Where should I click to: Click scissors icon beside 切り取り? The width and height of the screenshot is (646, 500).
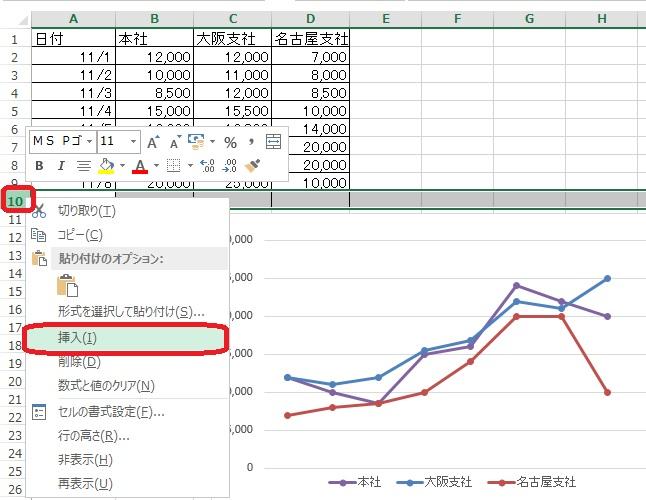tap(39, 211)
